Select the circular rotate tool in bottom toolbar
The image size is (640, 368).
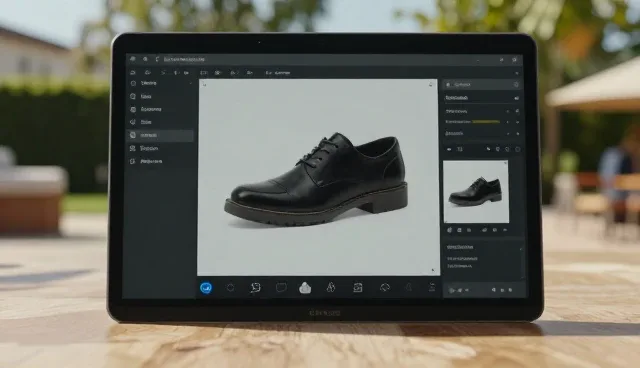click(385, 288)
